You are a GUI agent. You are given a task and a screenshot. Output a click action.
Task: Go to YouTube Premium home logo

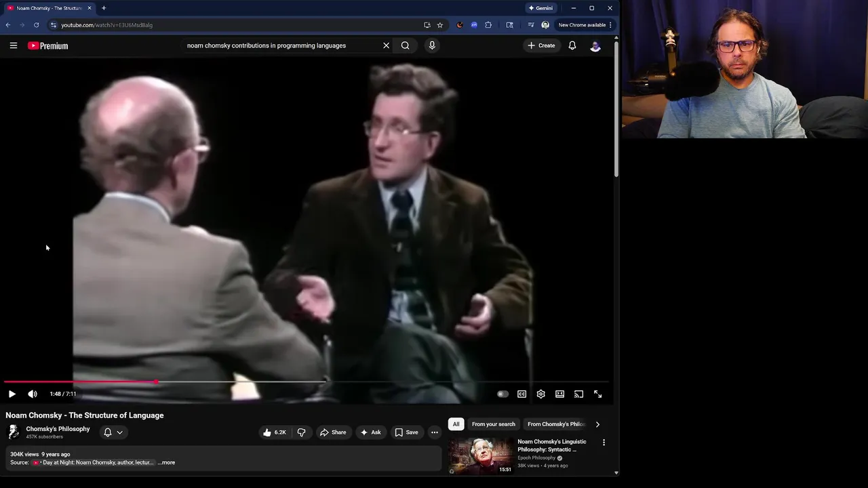(x=47, y=45)
